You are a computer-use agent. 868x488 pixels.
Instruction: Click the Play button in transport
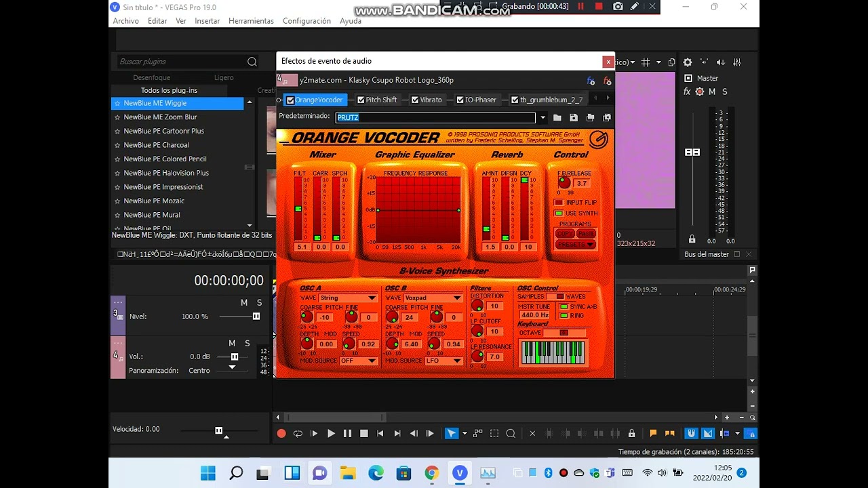tap(331, 434)
